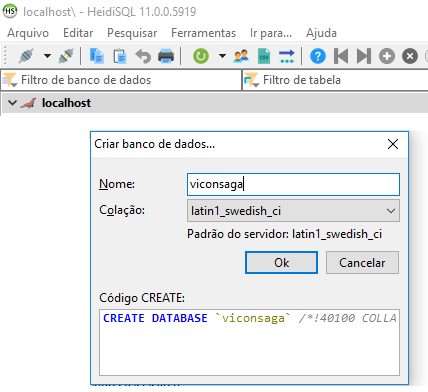The height and width of the screenshot is (392, 428).
Task: Click the Copy toolbar icon
Action: pos(97,56)
